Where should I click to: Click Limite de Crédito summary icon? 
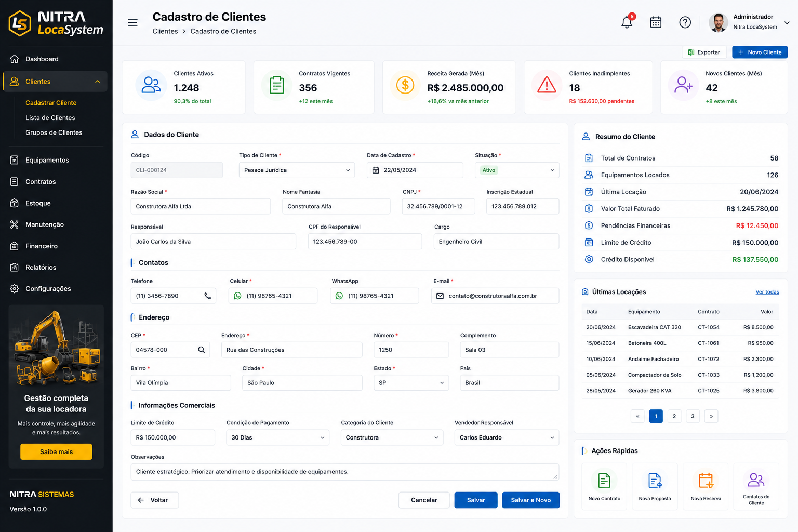(589, 243)
